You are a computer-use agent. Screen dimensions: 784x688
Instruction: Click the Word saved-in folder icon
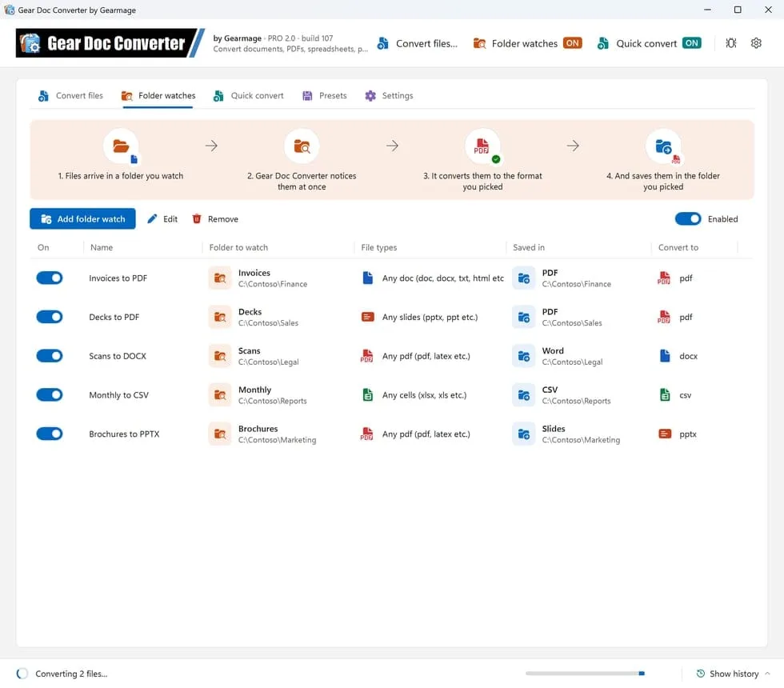point(523,356)
